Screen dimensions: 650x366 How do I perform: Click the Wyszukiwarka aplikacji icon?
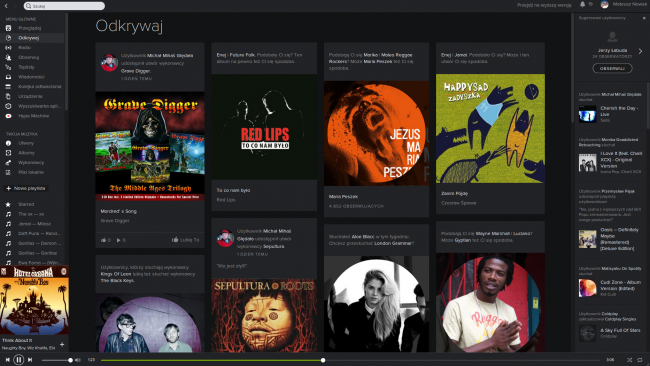pos(8,106)
